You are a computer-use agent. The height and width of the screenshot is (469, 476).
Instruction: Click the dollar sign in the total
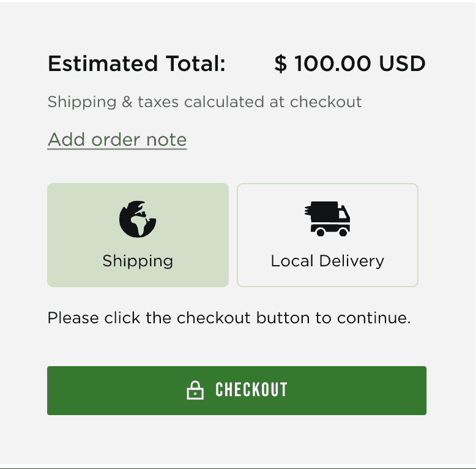point(280,64)
